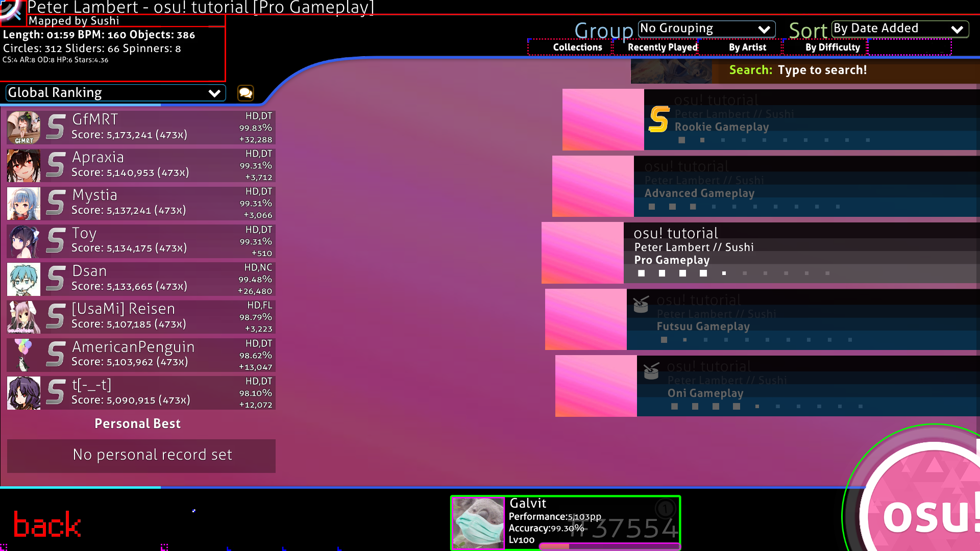The width and height of the screenshot is (980, 551).
Task: Click the chat bubble icon
Action: point(246,93)
